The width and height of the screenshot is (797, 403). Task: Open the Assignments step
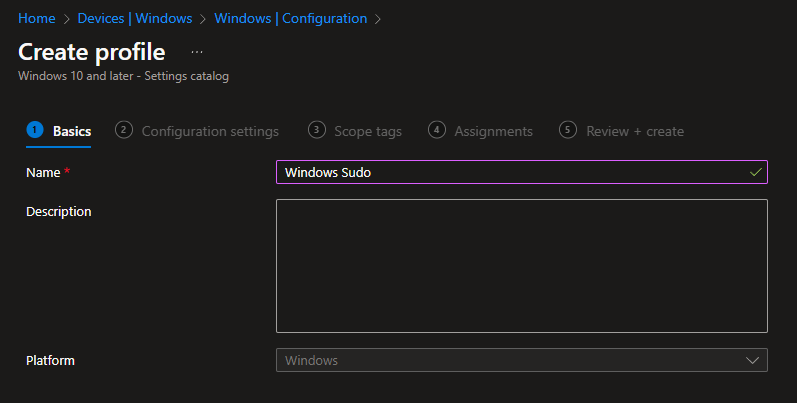click(493, 131)
